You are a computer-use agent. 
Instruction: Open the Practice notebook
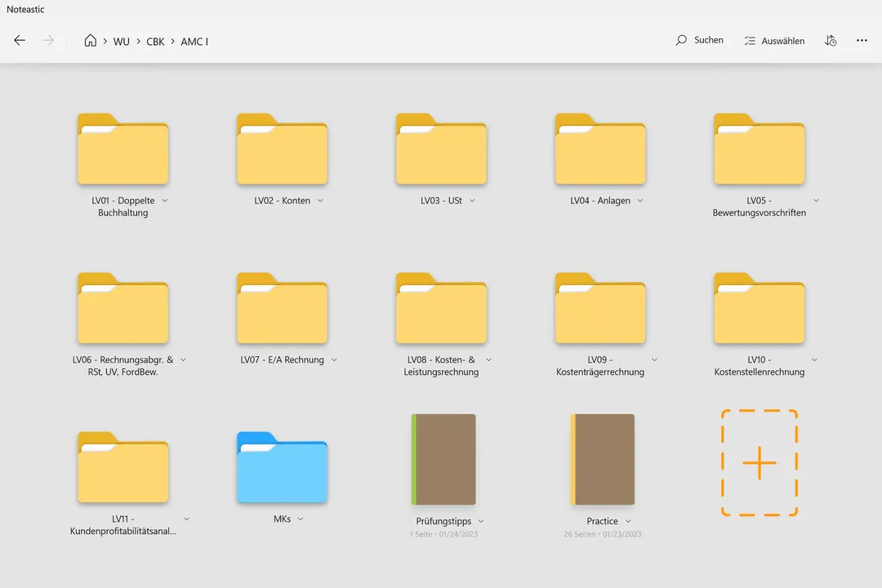point(602,459)
